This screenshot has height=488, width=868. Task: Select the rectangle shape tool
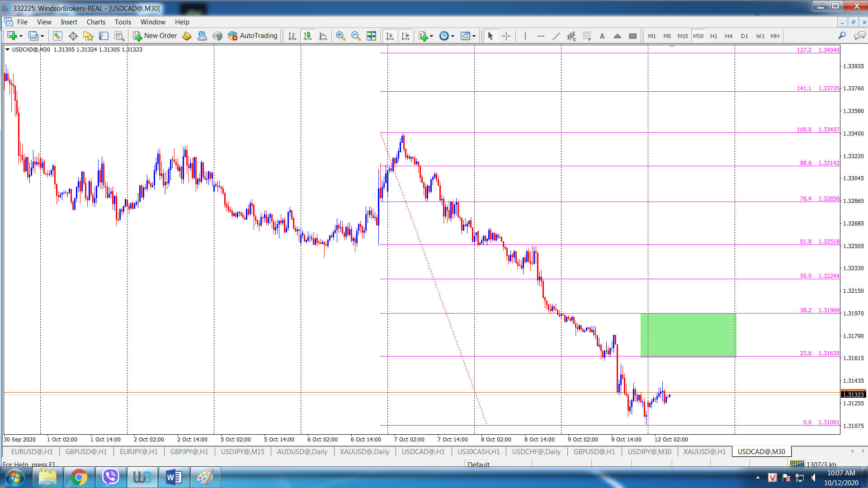(633, 36)
